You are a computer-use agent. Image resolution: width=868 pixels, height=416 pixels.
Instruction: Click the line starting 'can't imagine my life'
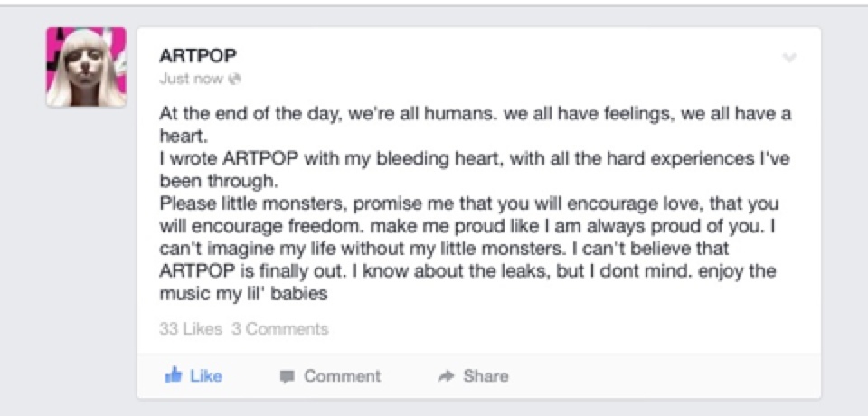click(x=445, y=250)
